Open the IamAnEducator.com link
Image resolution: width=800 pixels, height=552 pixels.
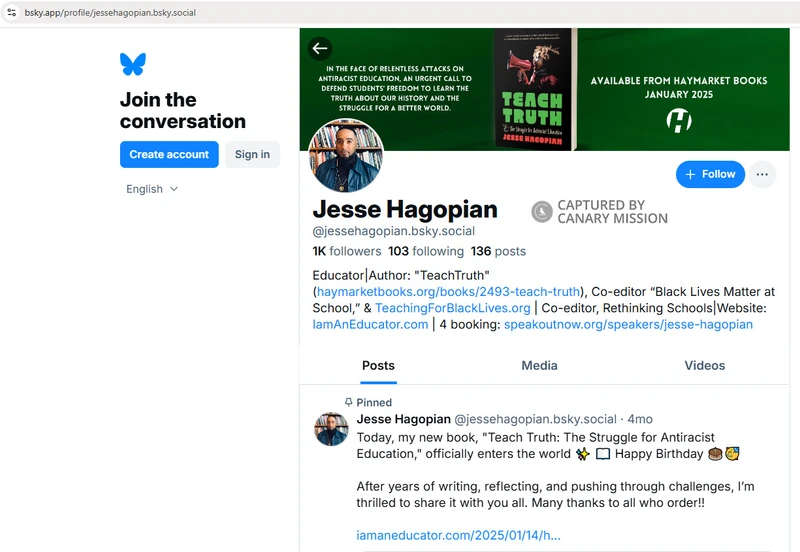[370, 324]
